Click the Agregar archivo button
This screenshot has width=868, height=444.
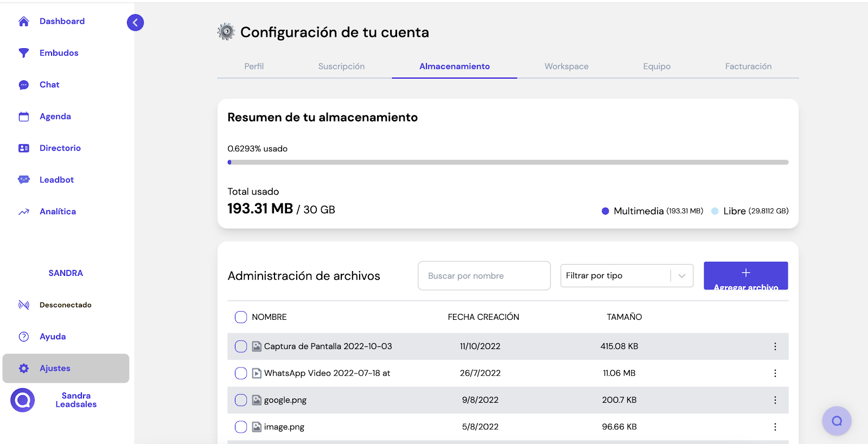coord(745,276)
